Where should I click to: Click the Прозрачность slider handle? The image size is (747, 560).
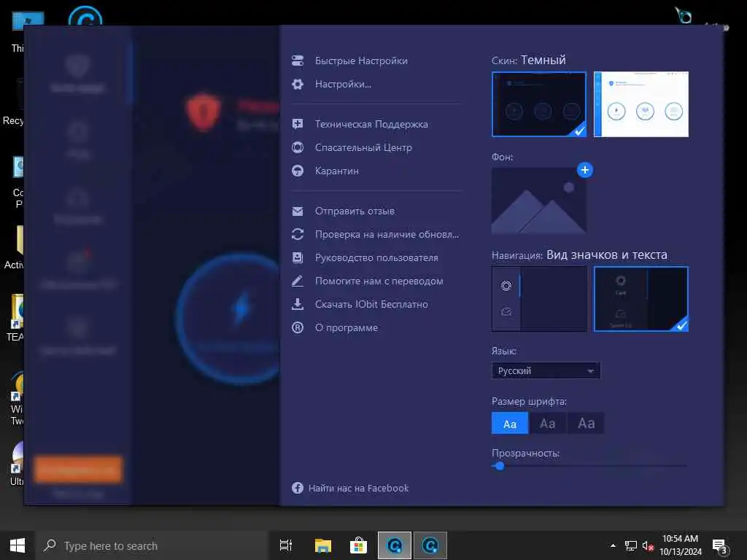499,466
